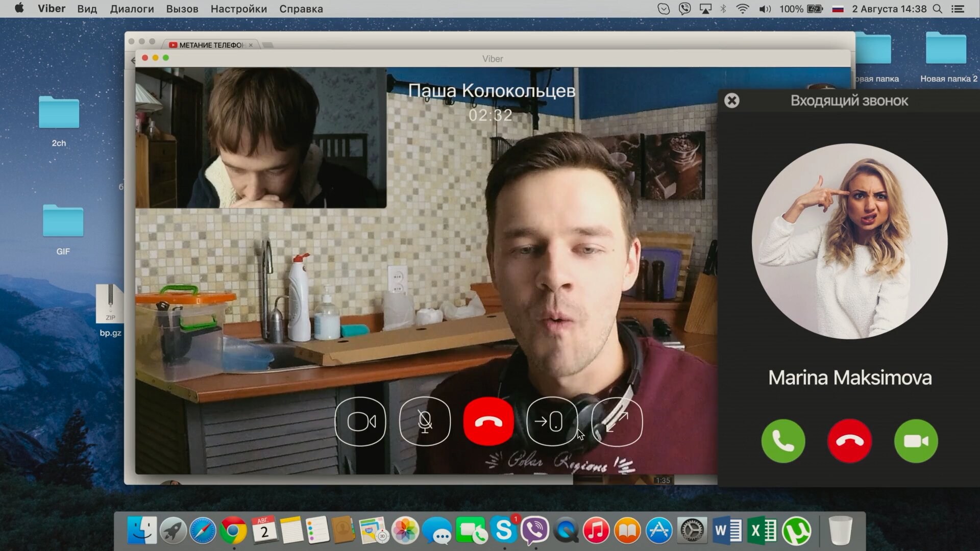The height and width of the screenshot is (551, 980).
Task: Decline the incoming call from Marina Maksimova
Action: 849,441
